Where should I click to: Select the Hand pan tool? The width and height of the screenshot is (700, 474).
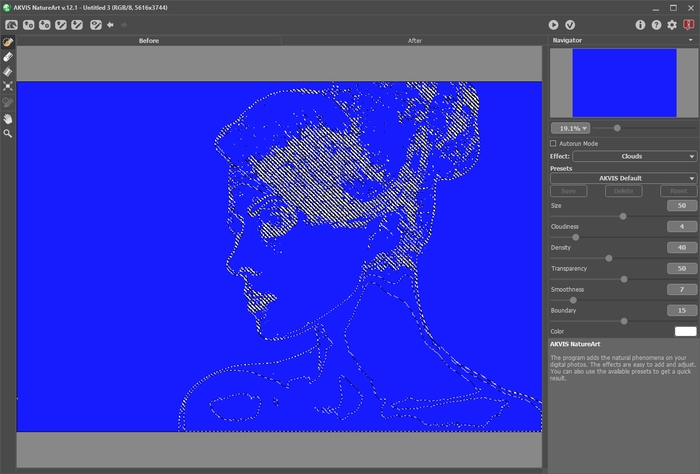[x=8, y=119]
